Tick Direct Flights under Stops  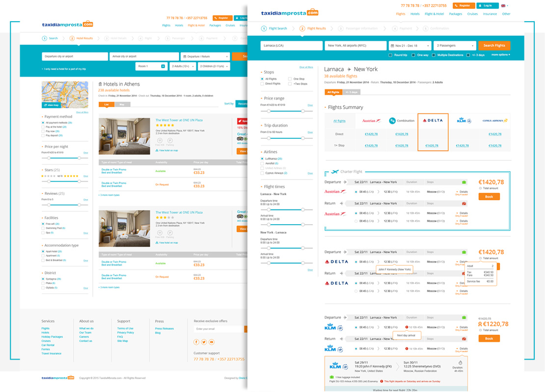coord(262,84)
